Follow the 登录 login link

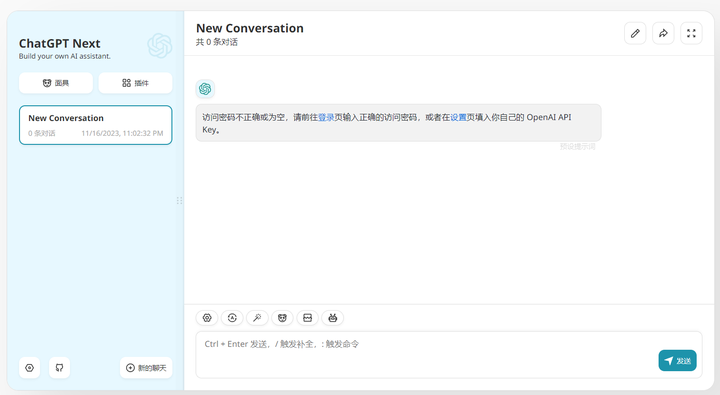pyautogui.click(x=326, y=118)
